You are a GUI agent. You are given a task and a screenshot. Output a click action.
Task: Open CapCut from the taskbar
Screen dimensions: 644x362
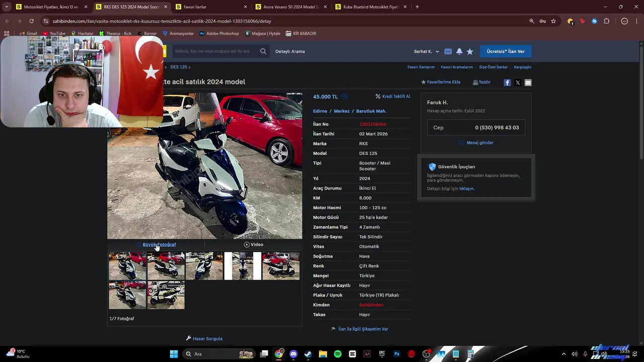pos(352,354)
